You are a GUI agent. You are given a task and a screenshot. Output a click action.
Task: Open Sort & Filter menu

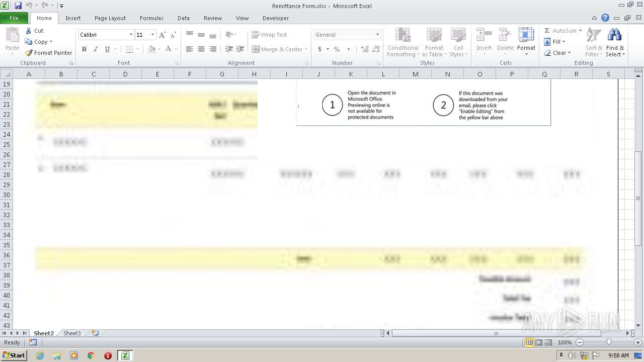(594, 43)
